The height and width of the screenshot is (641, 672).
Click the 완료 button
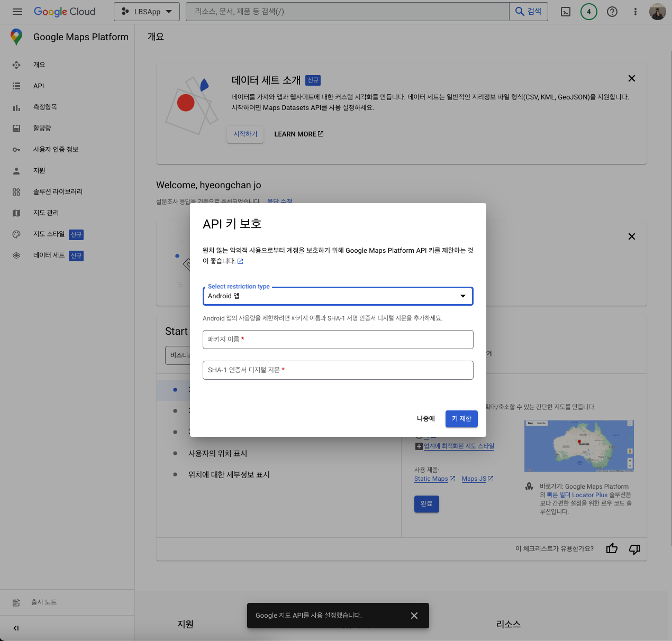[426, 504]
